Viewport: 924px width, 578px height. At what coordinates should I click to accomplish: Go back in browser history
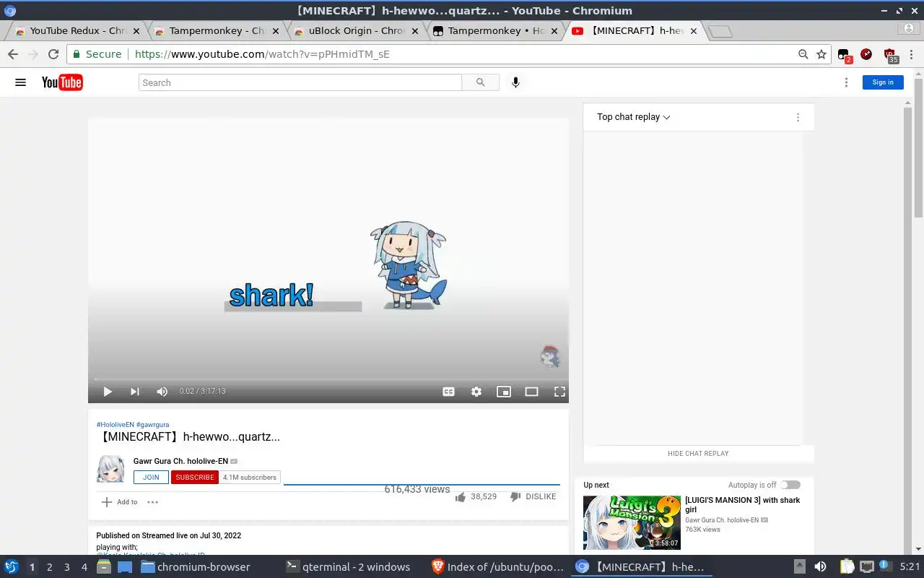pyautogui.click(x=12, y=54)
